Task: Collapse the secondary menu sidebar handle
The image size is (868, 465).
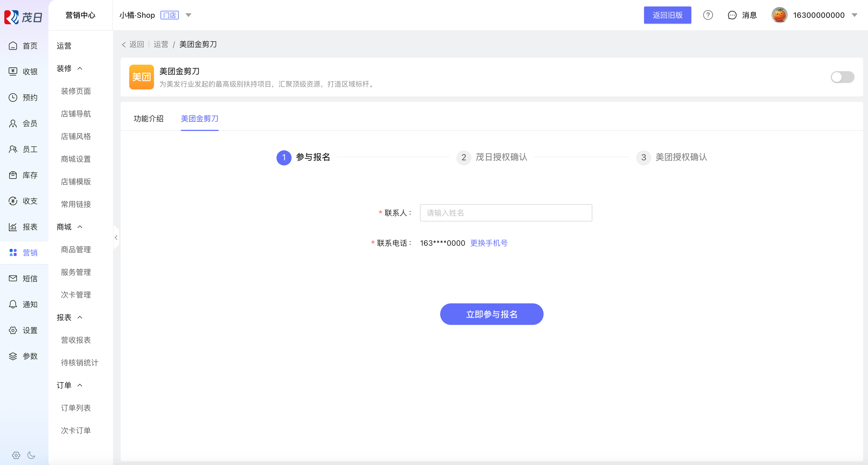Action: 116,237
